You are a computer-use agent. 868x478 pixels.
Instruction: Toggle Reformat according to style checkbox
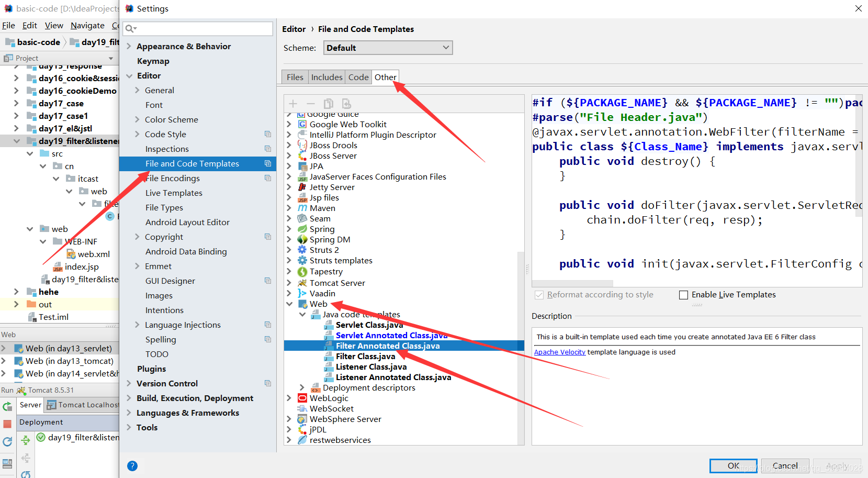click(x=539, y=295)
